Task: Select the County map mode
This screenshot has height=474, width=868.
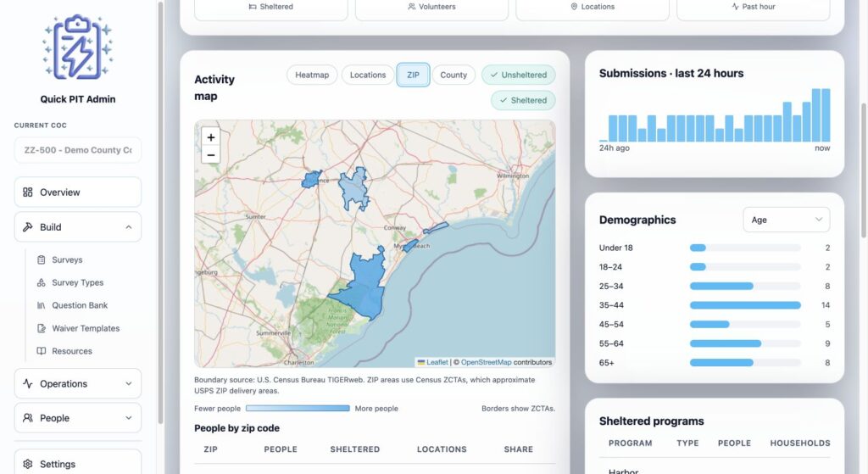Action: click(453, 75)
